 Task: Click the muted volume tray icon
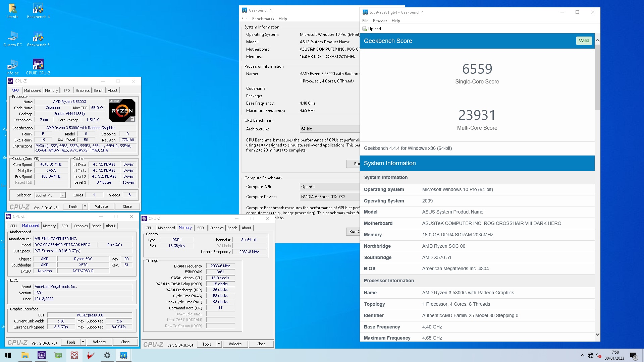pyautogui.click(x=599, y=355)
